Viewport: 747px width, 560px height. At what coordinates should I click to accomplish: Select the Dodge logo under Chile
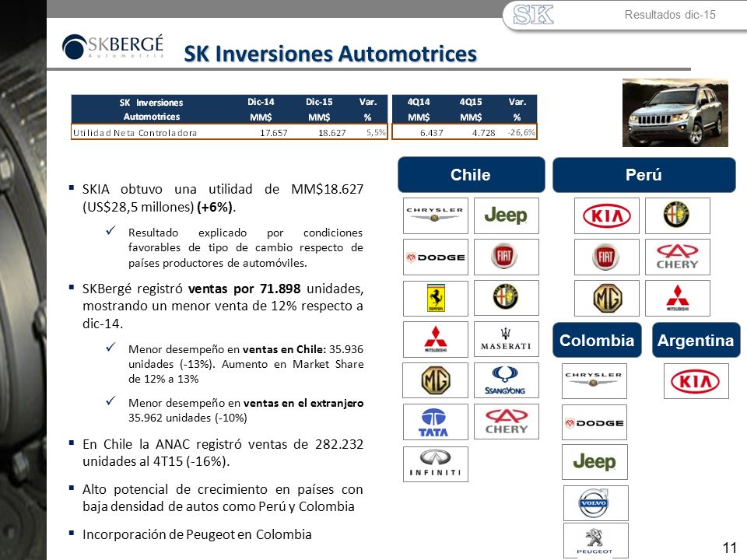tap(436, 257)
